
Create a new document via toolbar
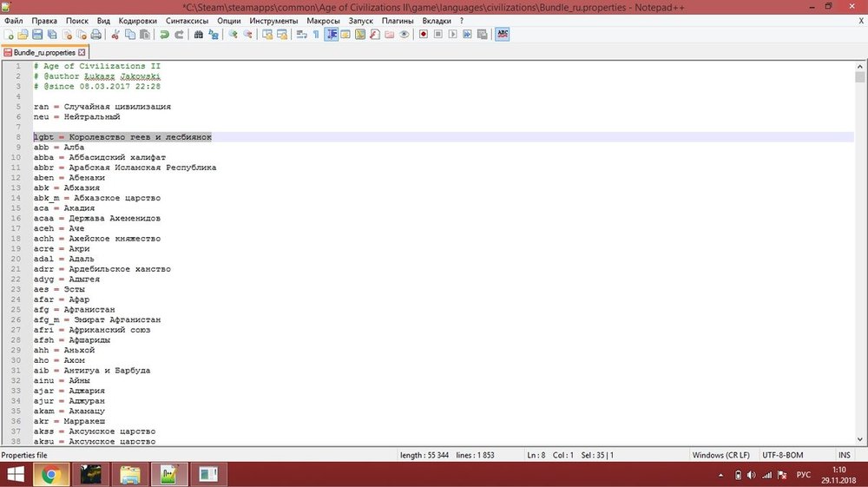click(9, 35)
